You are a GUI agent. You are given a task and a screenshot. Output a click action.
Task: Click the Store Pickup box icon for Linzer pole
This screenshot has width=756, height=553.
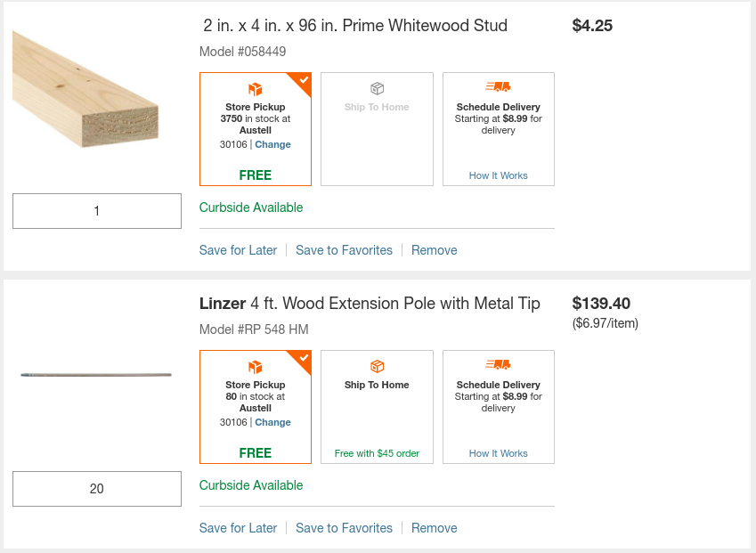(256, 367)
